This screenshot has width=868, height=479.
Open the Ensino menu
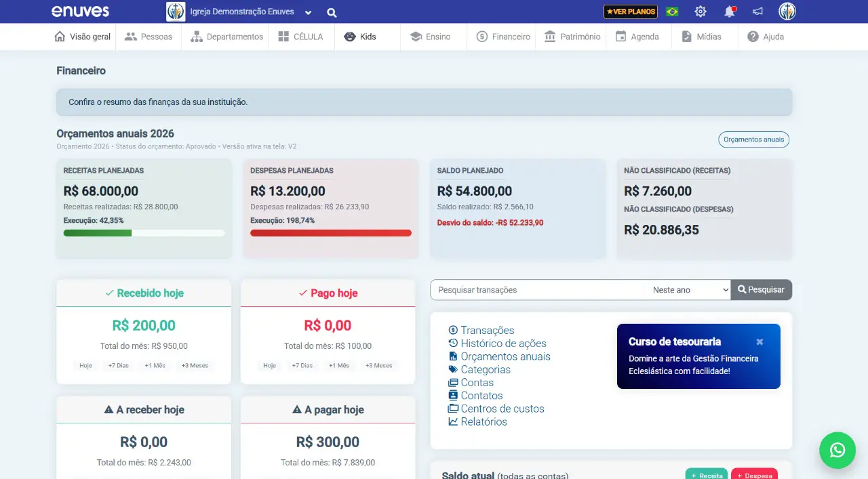[x=430, y=37]
